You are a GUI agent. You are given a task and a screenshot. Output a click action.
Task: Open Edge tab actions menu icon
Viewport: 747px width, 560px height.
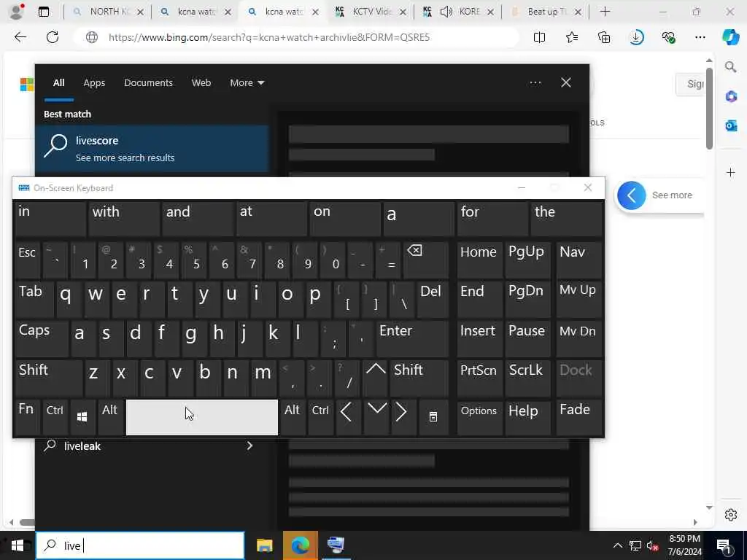[x=44, y=12]
